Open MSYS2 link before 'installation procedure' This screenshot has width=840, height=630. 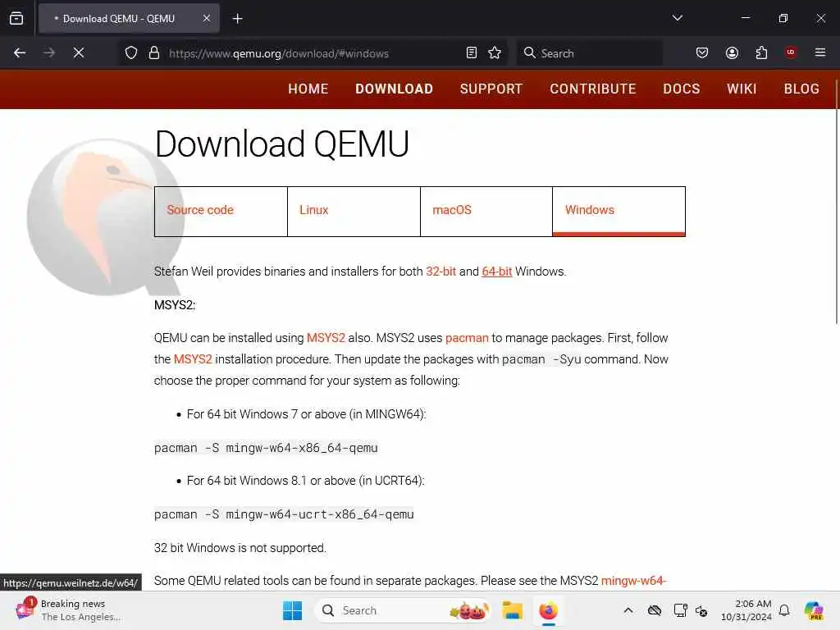pos(193,359)
